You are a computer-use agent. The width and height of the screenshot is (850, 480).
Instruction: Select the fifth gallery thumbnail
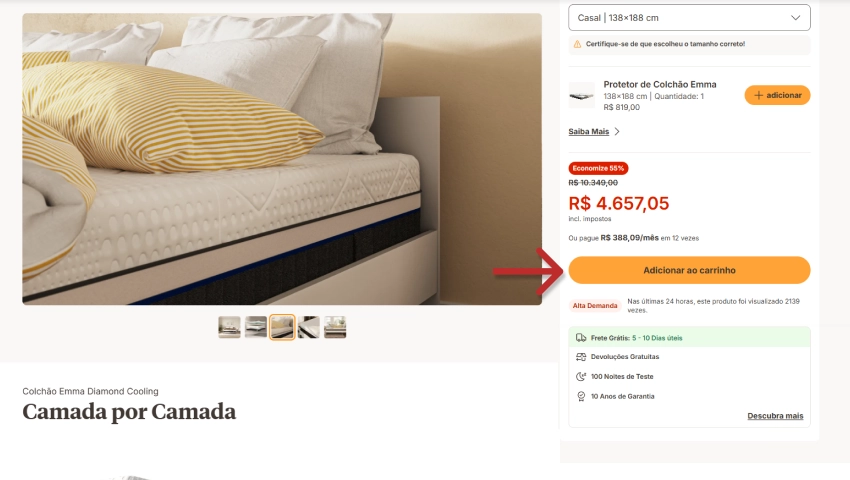[x=335, y=327]
